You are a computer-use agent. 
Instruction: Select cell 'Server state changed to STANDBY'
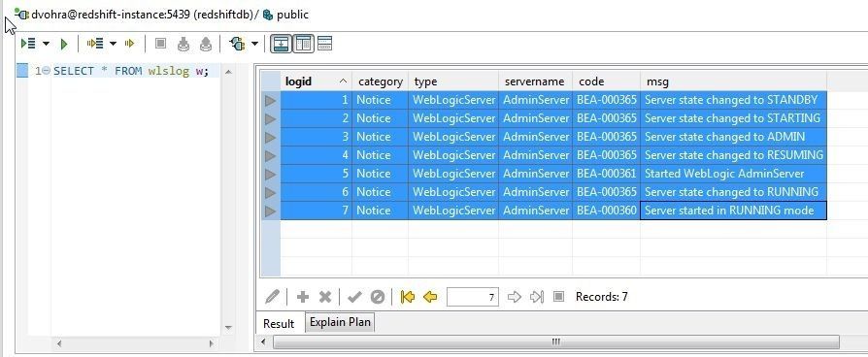click(733, 100)
